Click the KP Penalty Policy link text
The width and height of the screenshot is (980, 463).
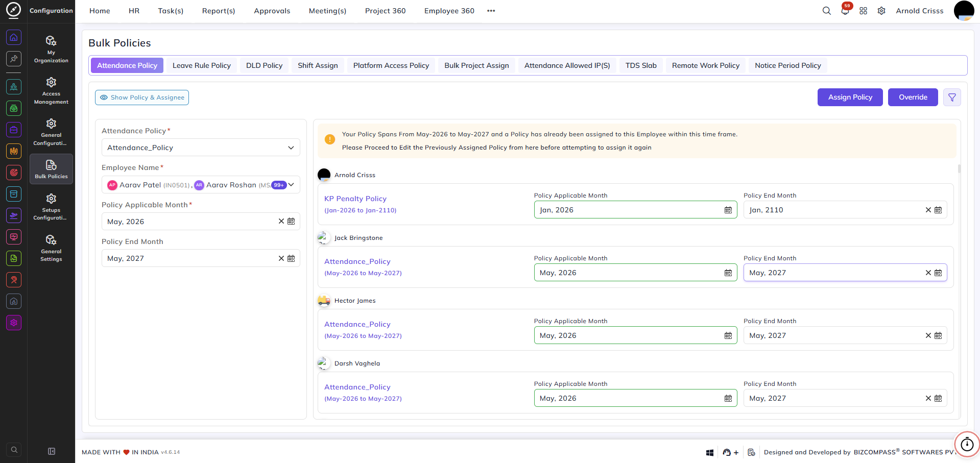point(355,199)
